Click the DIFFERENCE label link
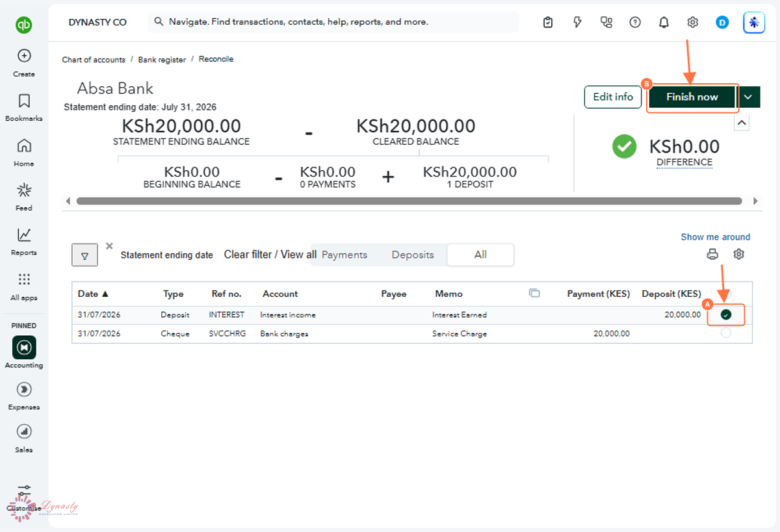 click(x=684, y=162)
